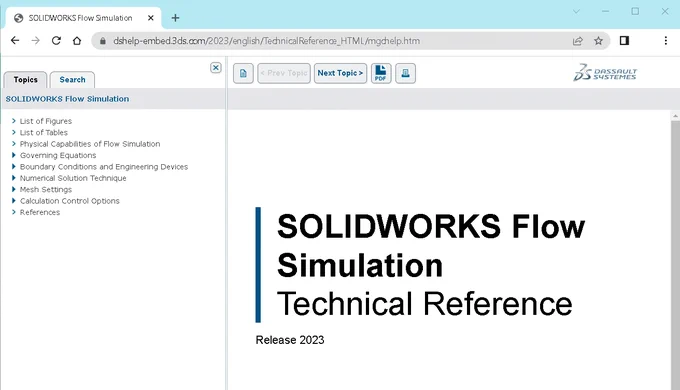Screen dimensions: 680x390
Task: Expand the Calculation Control Options arrow
Action: [x=14, y=201]
